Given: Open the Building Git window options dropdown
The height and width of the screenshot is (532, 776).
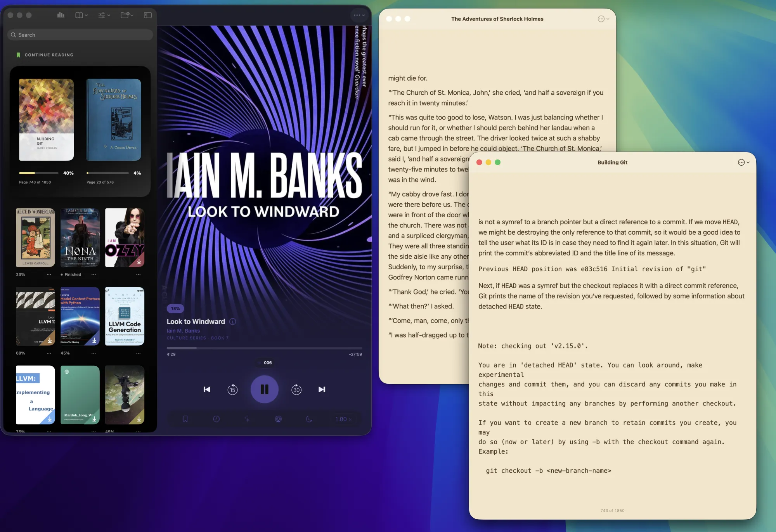Looking at the screenshot, I should (x=743, y=163).
